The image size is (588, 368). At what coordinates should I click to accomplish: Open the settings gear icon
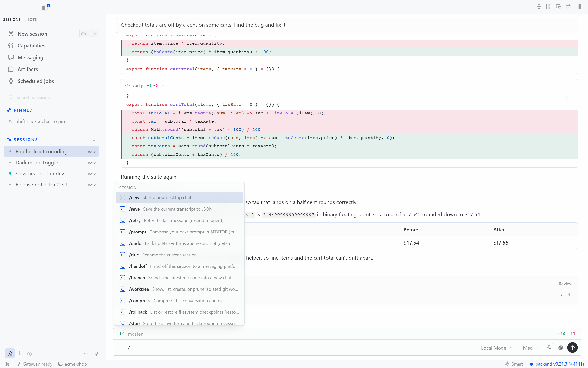(539, 7)
